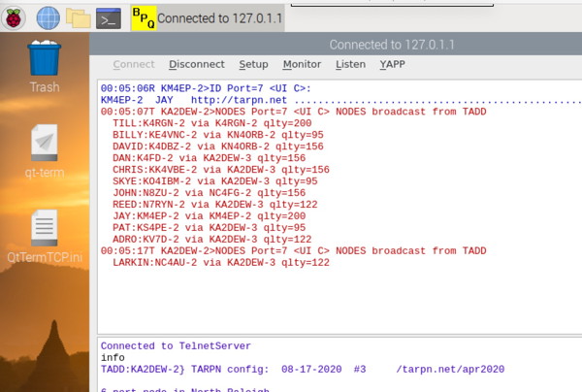Viewport: 582px width, 392px height.
Task: Click the window title bar 'Connected to 127.0.1.1'
Action: pyautogui.click(x=392, y=45)
